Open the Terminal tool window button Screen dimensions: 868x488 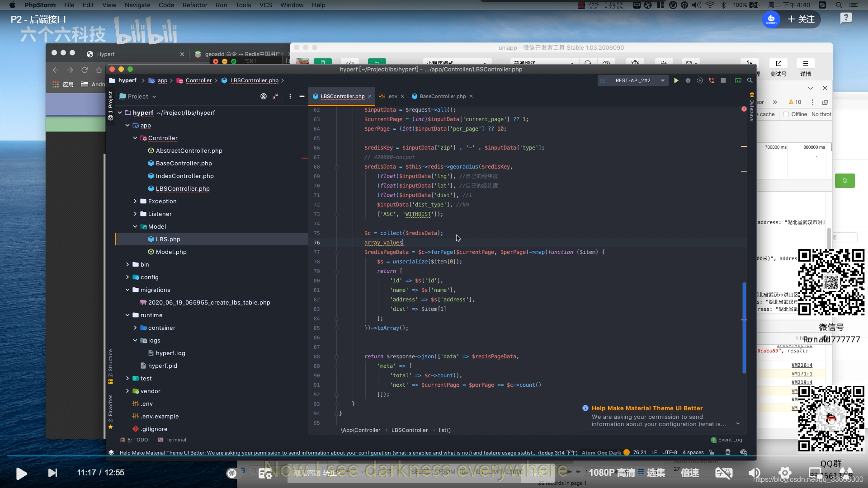tap(172, 440)
